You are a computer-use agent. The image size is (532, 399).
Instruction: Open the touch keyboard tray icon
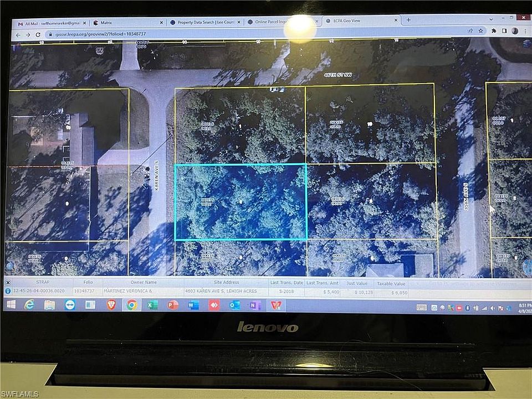pos(421,308)
